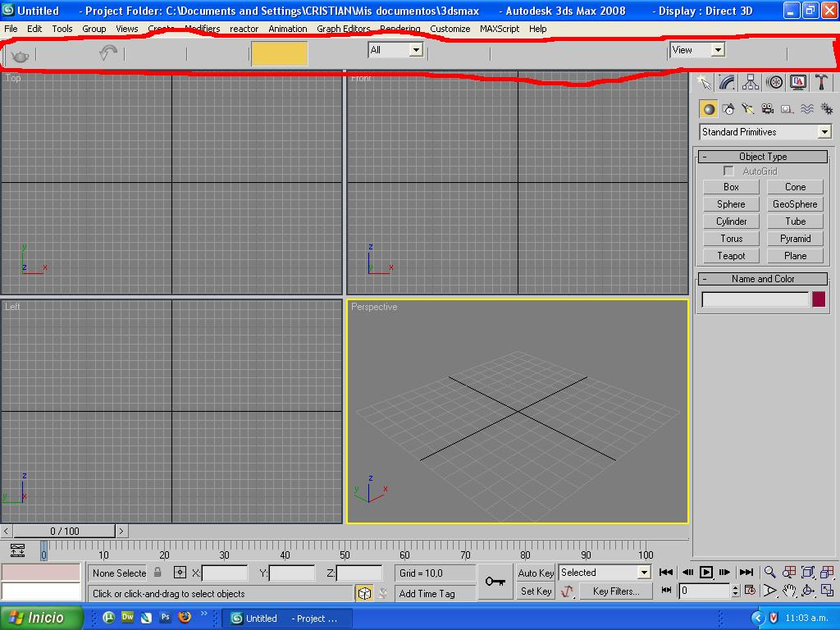Open the Selected key filter dropdown
The height and width of the screenshot is (630, 840).
pos(605,572)
